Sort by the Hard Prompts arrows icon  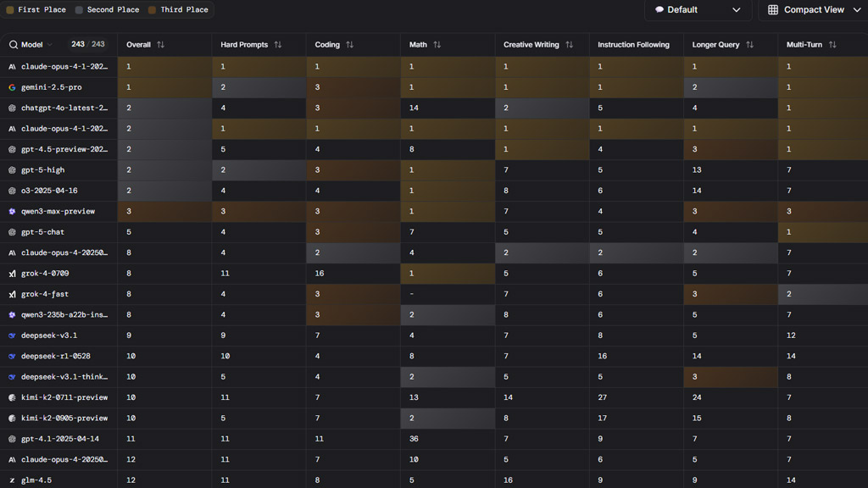coord(278,45)
